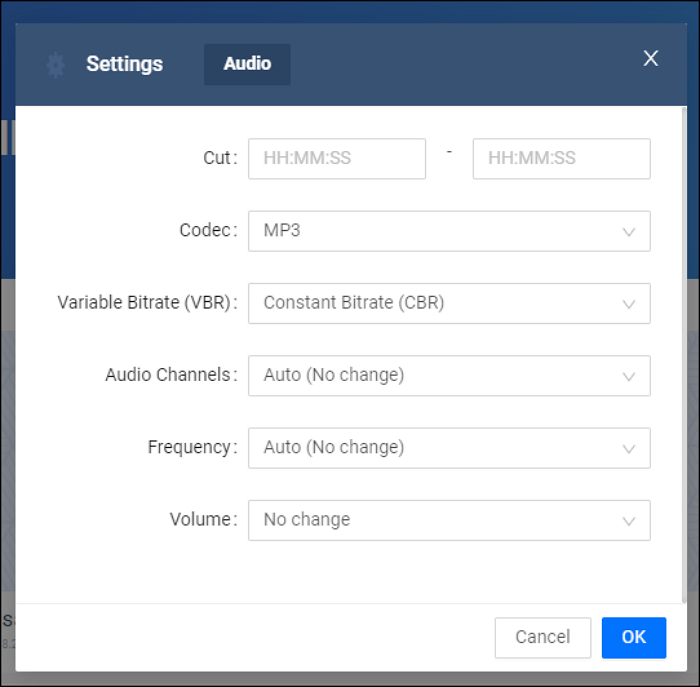Image resolution: width=700 pixels, height=687 pixels.
Task: Open the Constant Bitrate (CBR) dropdown
Action: pos(449,303)
